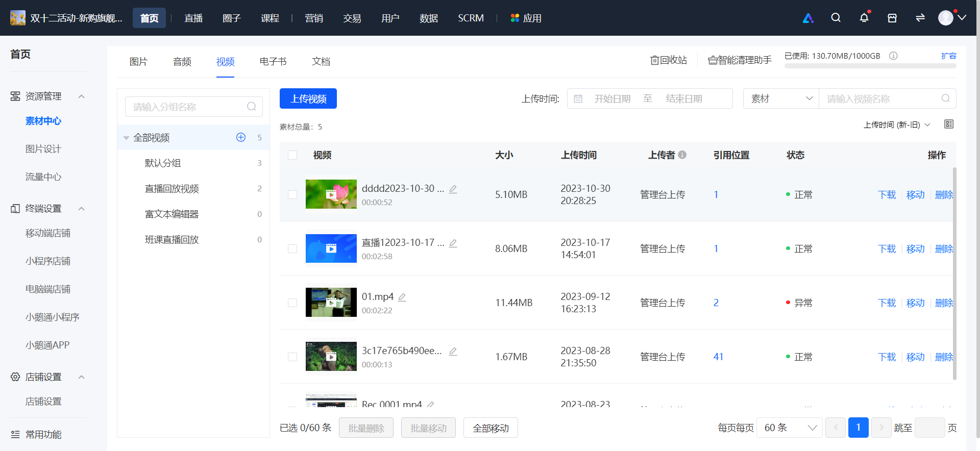Viewport: 980px width, 451px height.
Task: Click storage usage info icon
Action: [893, 56]
